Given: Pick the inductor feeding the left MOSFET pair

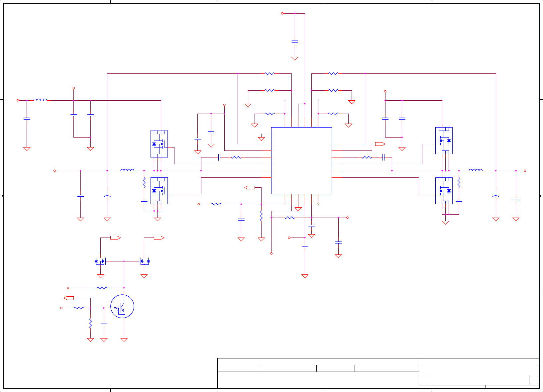Looking at the screenshot, I should click(127, 170).
